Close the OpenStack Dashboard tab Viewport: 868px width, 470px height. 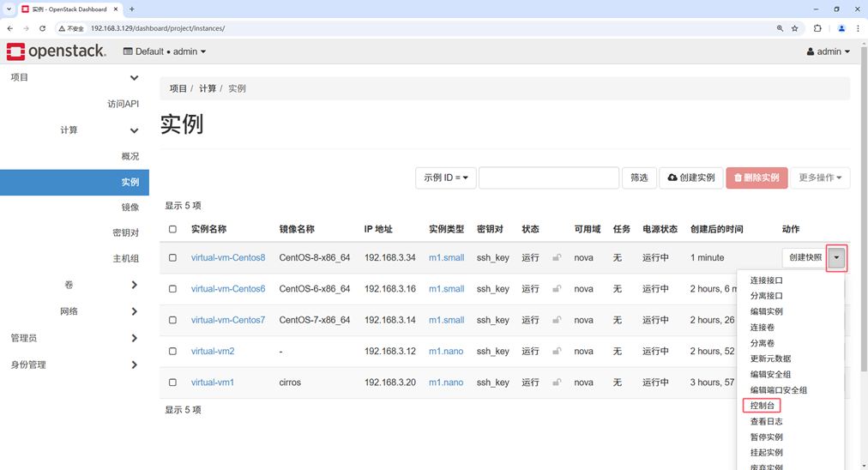pyautogui.click(x=116, y=9)
